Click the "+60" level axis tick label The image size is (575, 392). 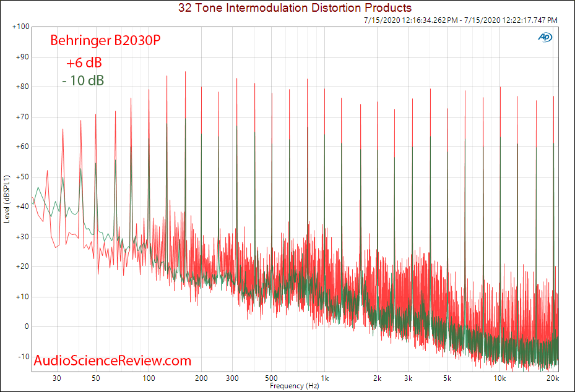click(x=22, y=147)
